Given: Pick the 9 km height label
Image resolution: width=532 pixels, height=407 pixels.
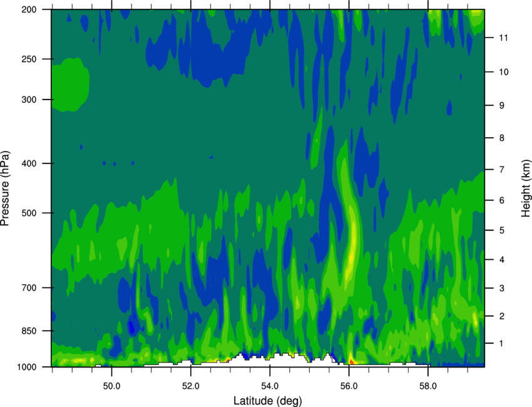Looking at the screenshot, I should [502, 105].
